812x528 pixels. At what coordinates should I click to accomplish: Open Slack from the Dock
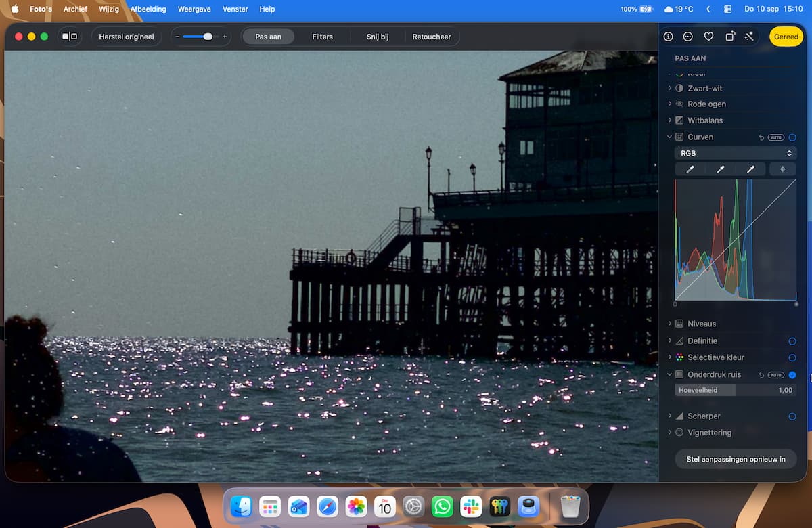pos(471,506)
